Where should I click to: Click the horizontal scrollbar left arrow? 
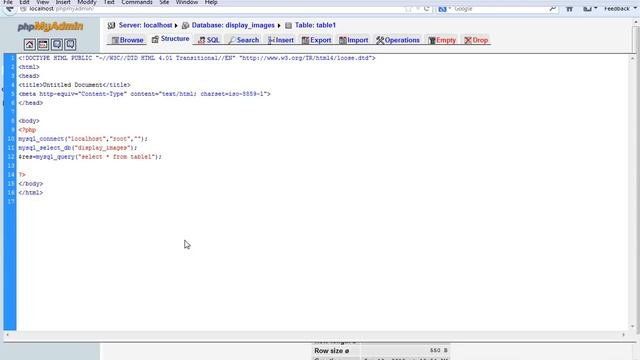point(7,335)
